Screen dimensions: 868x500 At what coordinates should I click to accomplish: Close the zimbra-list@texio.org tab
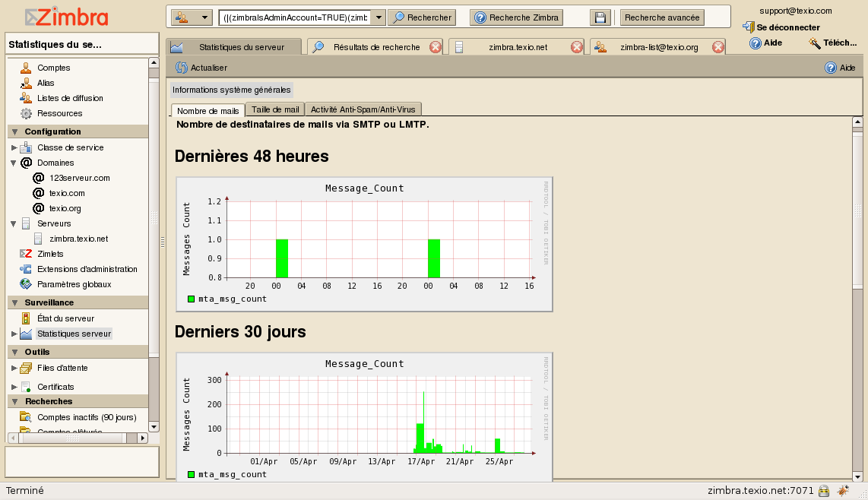click(x=718, y=47)
